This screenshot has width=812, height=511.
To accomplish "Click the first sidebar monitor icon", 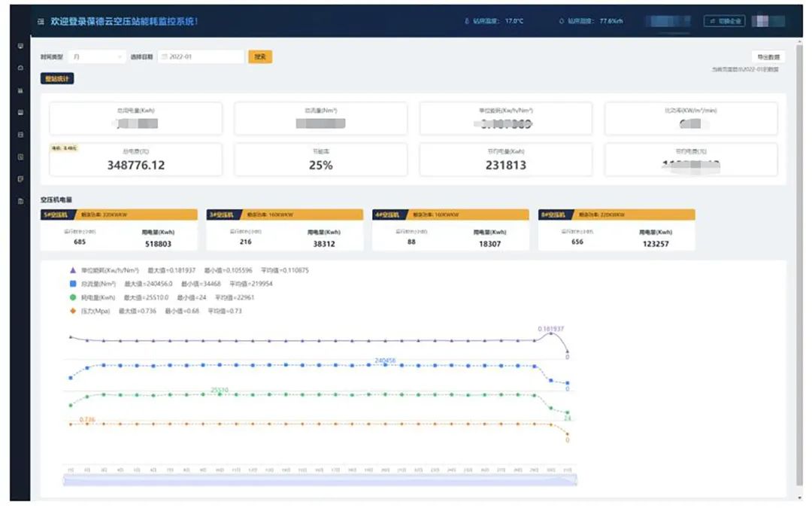I will point(20,46).
